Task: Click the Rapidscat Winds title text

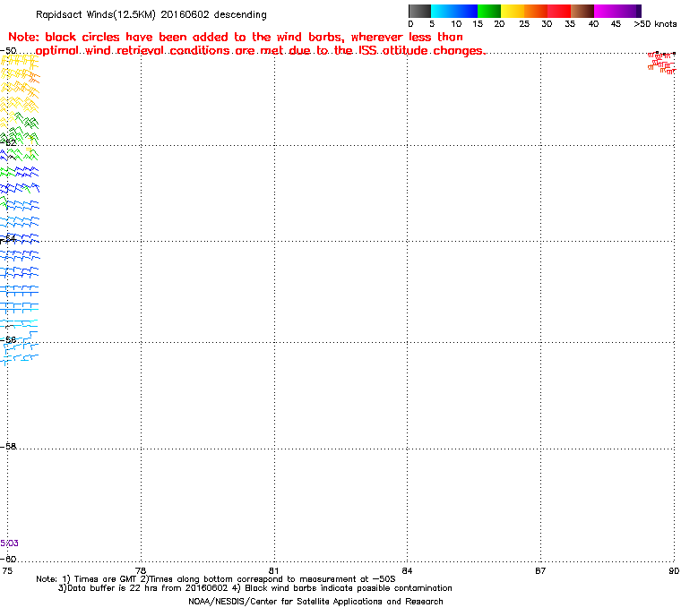Action: click(151, 14)
